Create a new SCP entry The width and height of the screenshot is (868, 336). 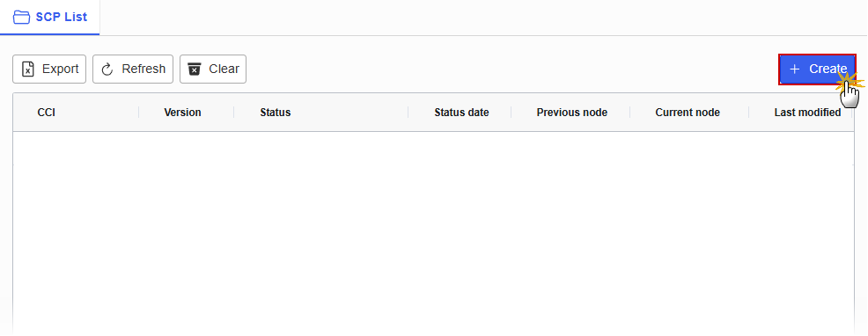[817, 69]
